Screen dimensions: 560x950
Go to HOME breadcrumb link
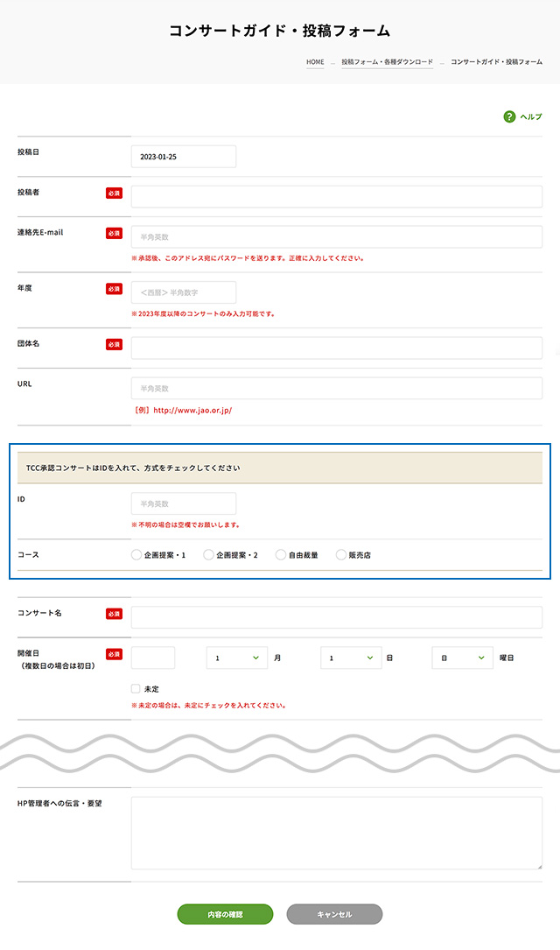coord(315,63)
